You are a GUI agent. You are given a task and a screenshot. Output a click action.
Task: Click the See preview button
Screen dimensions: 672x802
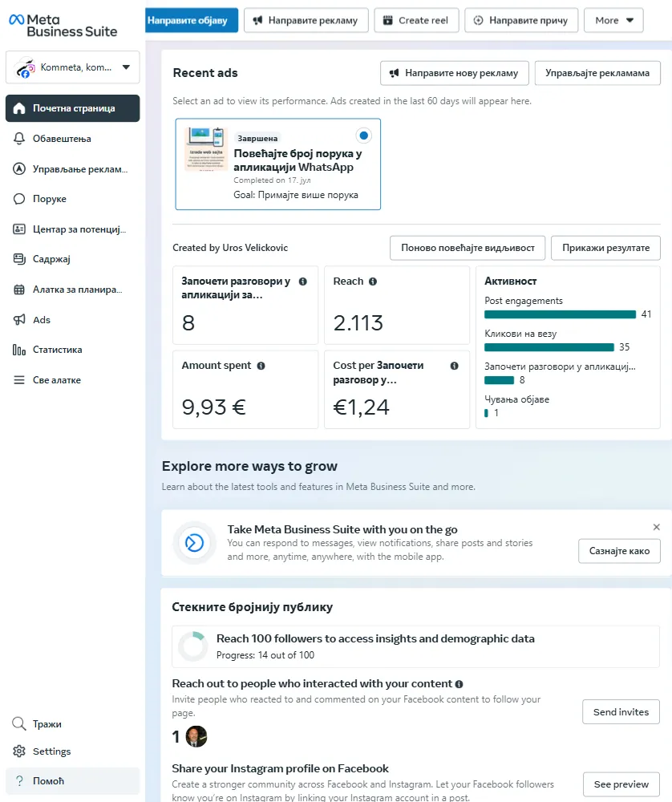[x=621, y=784]
